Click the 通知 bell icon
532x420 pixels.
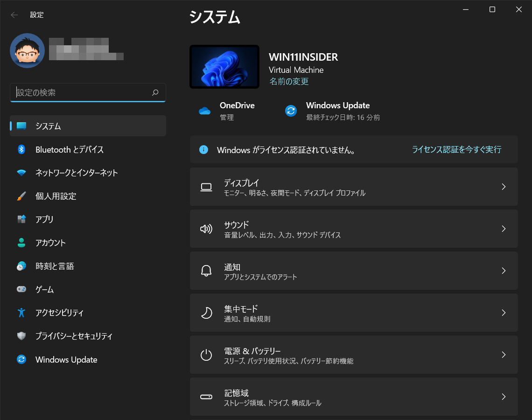[206, 271]
